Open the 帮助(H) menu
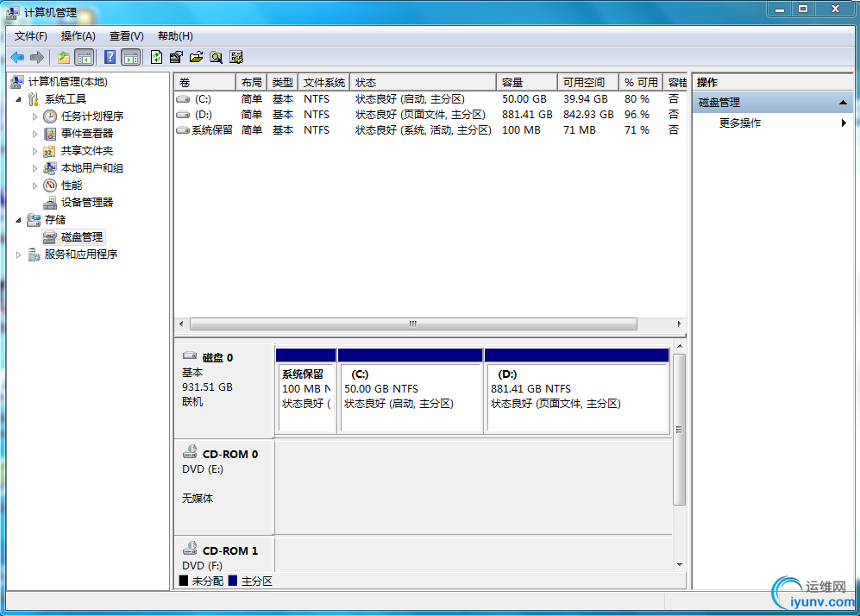The width and height of the screenshot is (860, 616). click(175, 36)
